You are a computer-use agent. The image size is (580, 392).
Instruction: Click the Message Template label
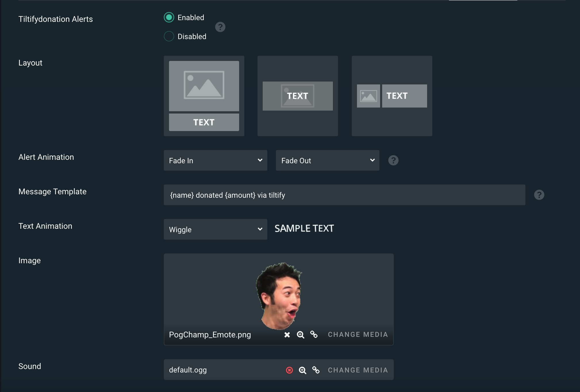[x=52, y=192]
